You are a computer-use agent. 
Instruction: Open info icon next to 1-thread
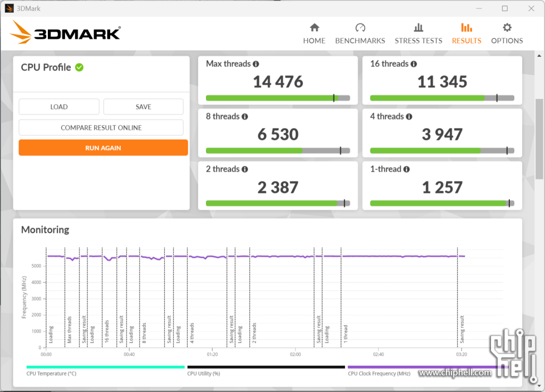pyautogui.click(x=406, y=169)
